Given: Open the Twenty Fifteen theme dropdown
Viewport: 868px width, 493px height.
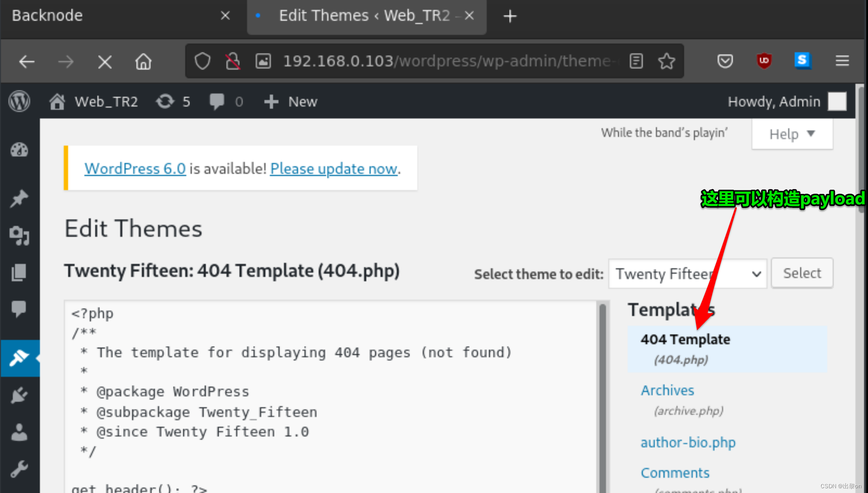Looking at the screenshot, I should [x=688, y=274].
